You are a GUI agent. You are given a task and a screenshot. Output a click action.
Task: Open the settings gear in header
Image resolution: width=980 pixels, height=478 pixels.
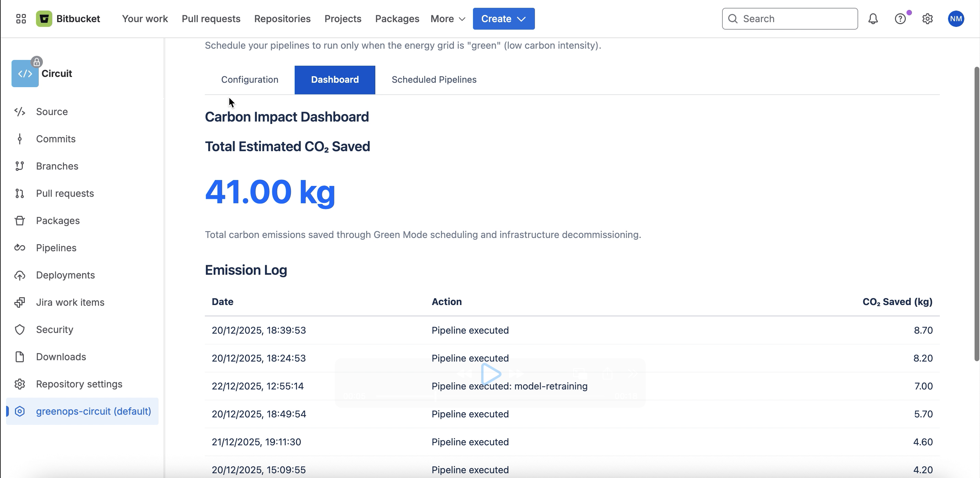(x=927, y=19)
